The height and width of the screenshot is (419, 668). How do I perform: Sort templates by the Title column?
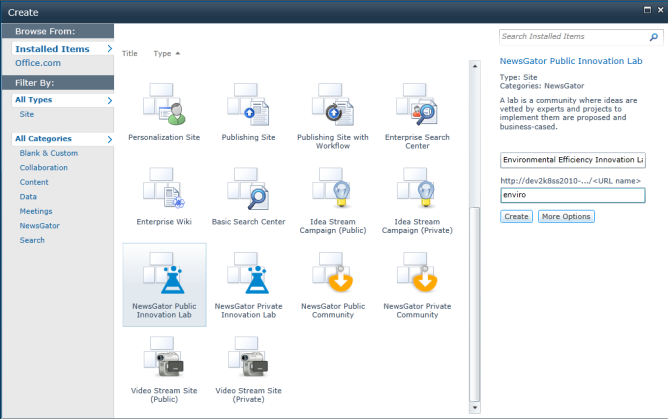point(129,53)
